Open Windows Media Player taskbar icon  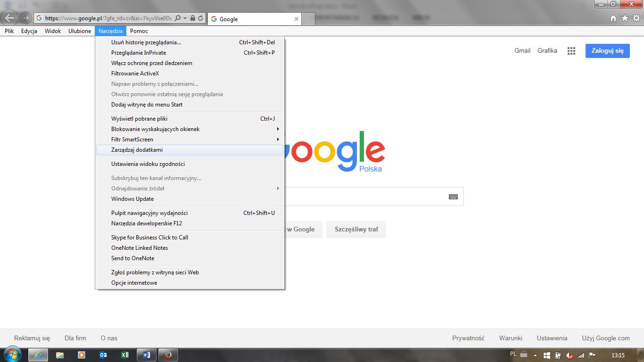point(82,355)
